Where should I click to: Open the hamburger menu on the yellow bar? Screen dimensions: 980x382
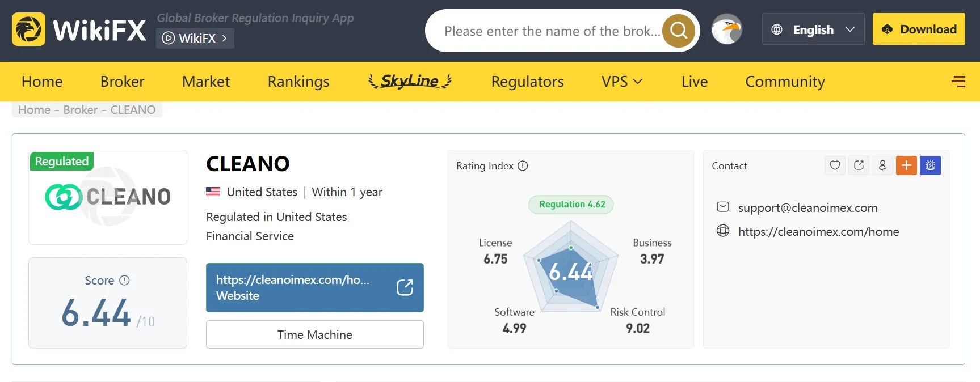(x=958, y=82)
